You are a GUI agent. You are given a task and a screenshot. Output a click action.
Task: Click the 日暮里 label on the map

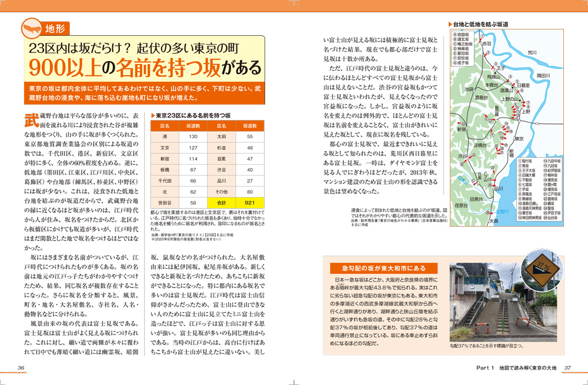[523, 85]
